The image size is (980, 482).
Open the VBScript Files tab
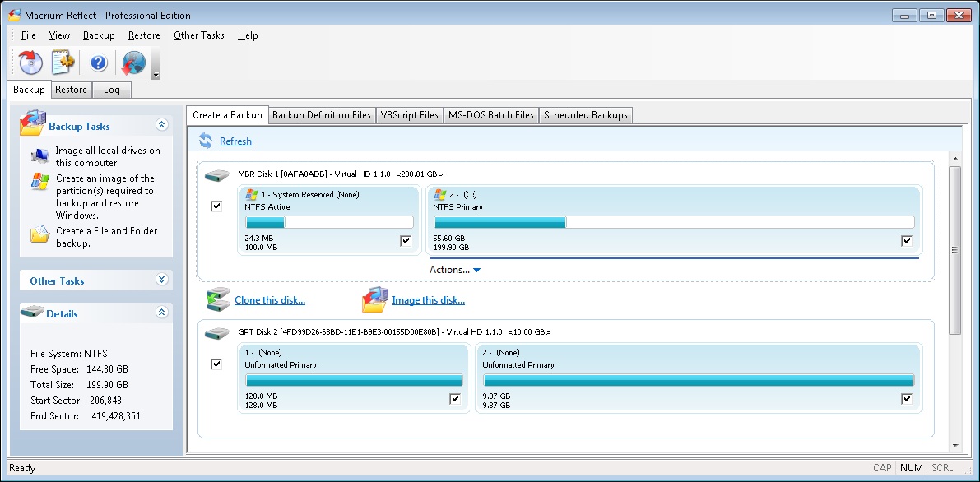410,115
